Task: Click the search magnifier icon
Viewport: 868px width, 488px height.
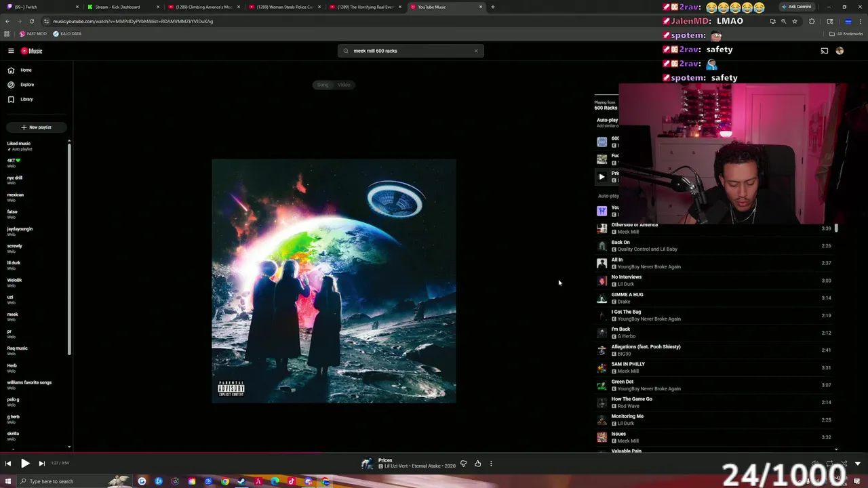Action: tap(346, 51)
